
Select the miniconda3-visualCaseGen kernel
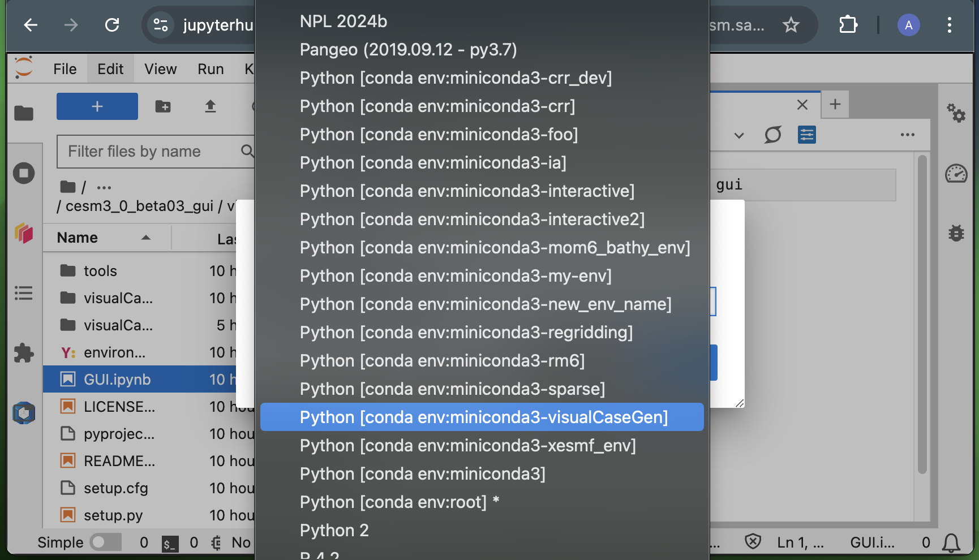click(482, 417)
